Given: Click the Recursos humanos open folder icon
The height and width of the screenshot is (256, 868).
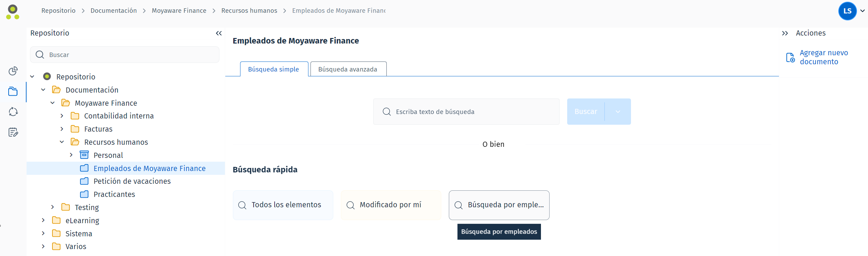Looking at the screenshot, I should [x=75, y=142].
